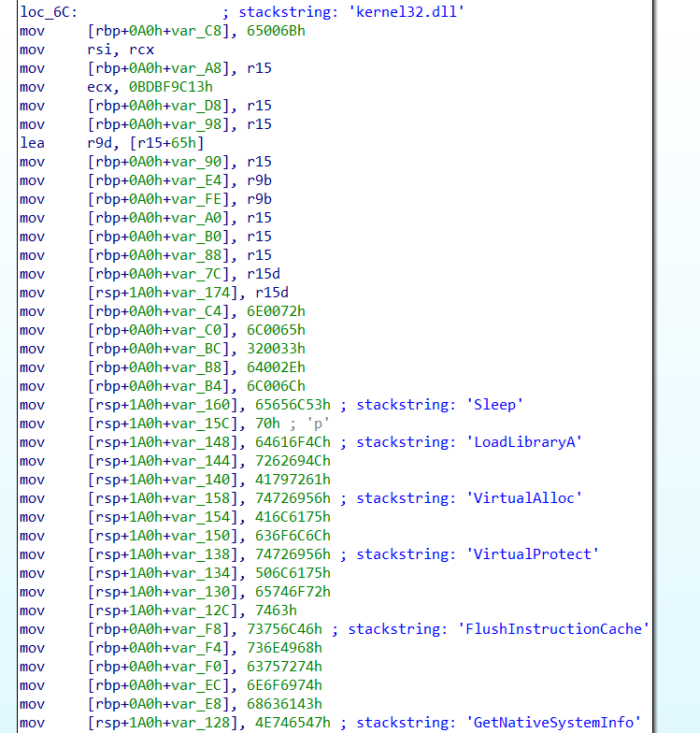Click the var_90 operand
The height and width of the screenshot is (733, 700).
[196, 161]
